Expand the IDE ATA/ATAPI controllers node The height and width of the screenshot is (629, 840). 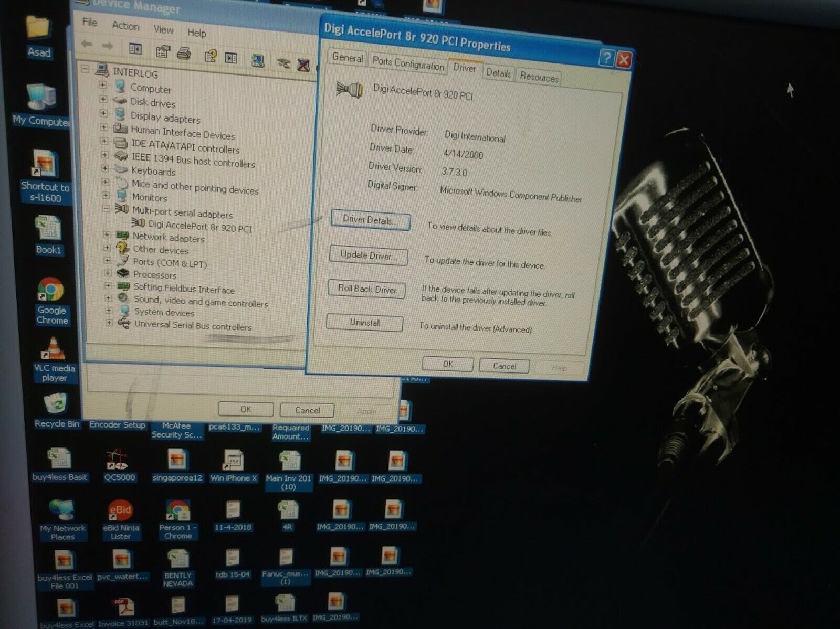104,142
